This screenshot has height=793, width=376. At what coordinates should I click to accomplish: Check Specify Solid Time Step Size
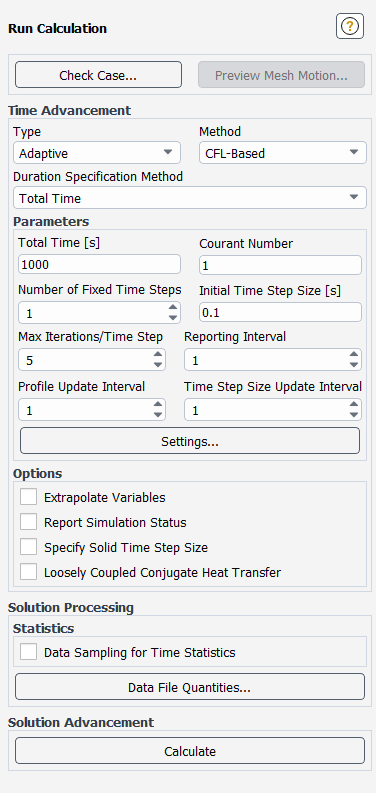coord(28,547)
